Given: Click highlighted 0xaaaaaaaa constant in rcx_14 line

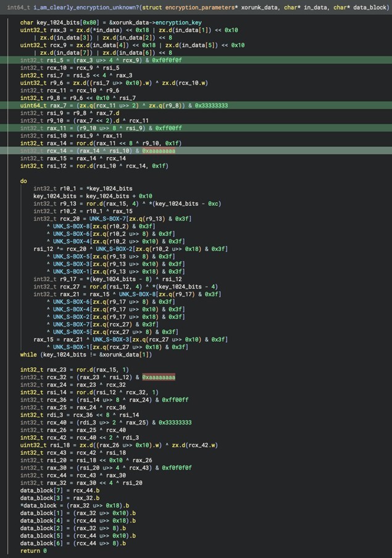Looking at the screenshot, I should pos(159,151).
